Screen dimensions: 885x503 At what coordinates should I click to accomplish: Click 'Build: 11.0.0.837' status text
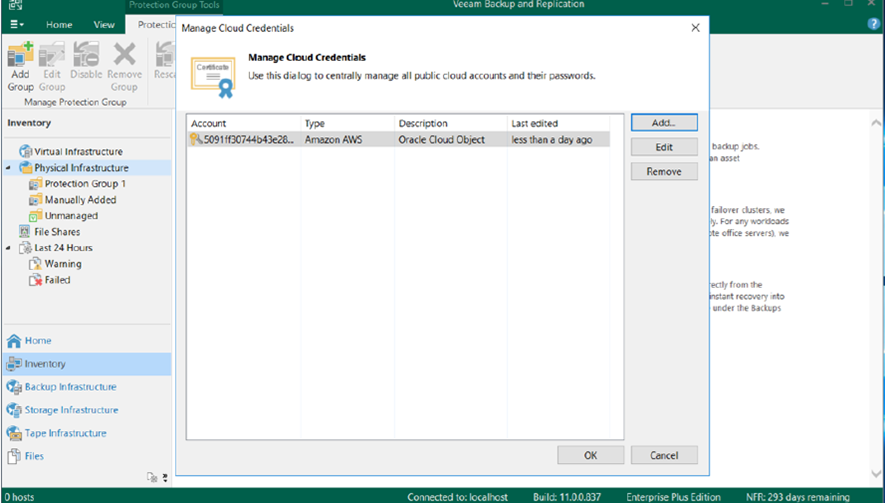click(567, 497)
